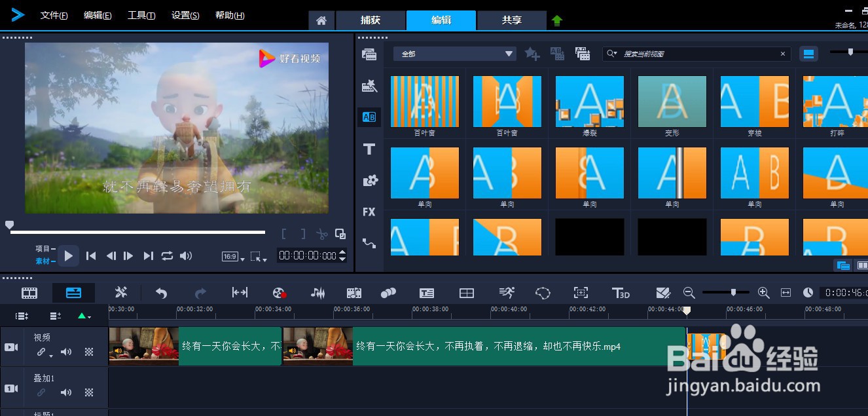This screenshot has height=416, width=868.
Task: Apply random effects to video track icon
Action: 583,54
